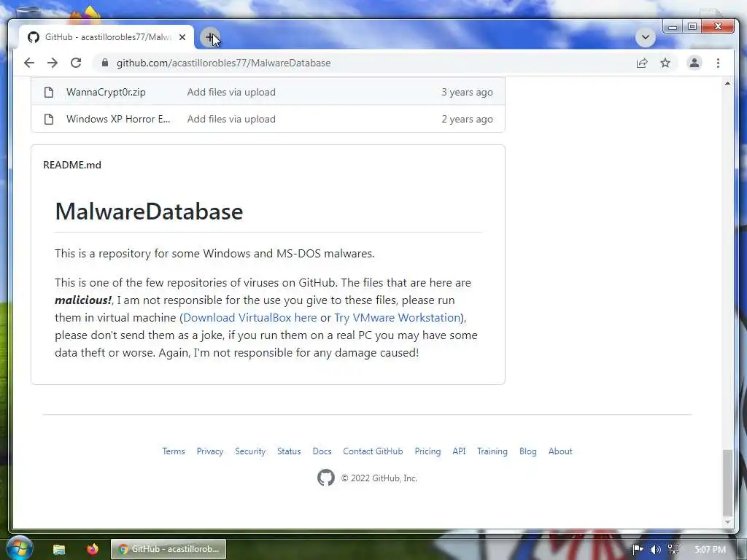The height and width of the screenshot is (560, 747).
Task: Close the GitHub MalwareDatabase tab
Action: tap(182, 37)
